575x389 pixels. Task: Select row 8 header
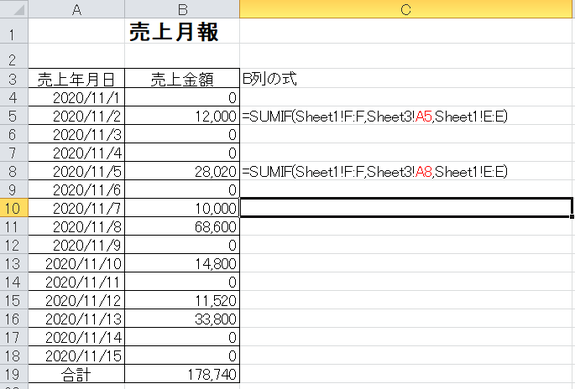(x=14, y=171)
